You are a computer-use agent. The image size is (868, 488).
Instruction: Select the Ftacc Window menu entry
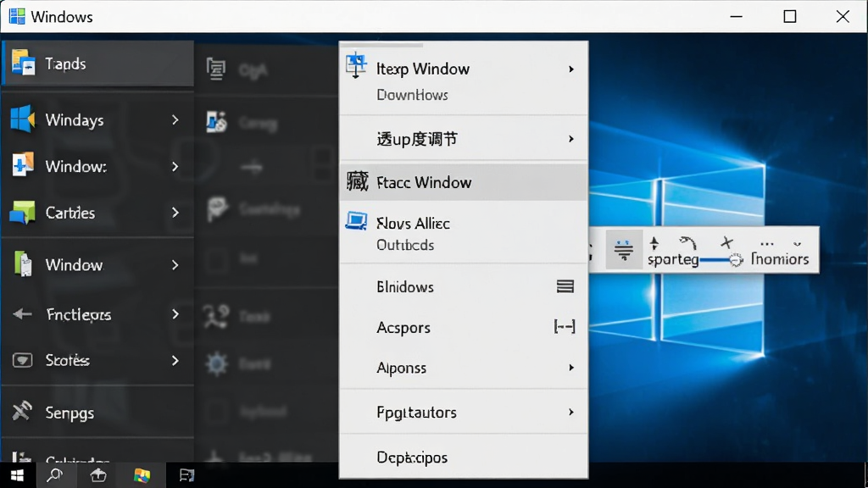[464, 182]
